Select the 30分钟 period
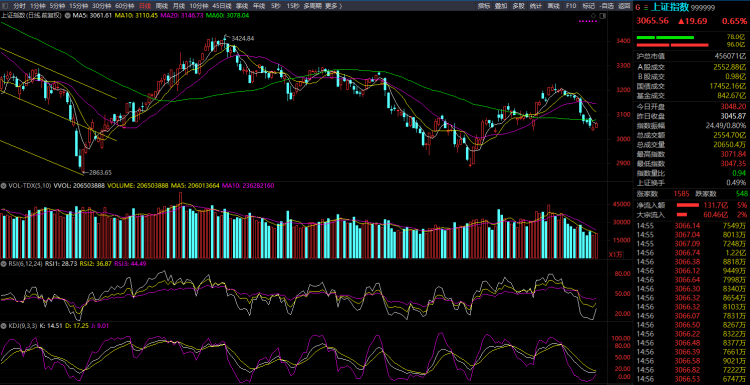The width and height of the screenshot is (750, 385). [101, 6]
